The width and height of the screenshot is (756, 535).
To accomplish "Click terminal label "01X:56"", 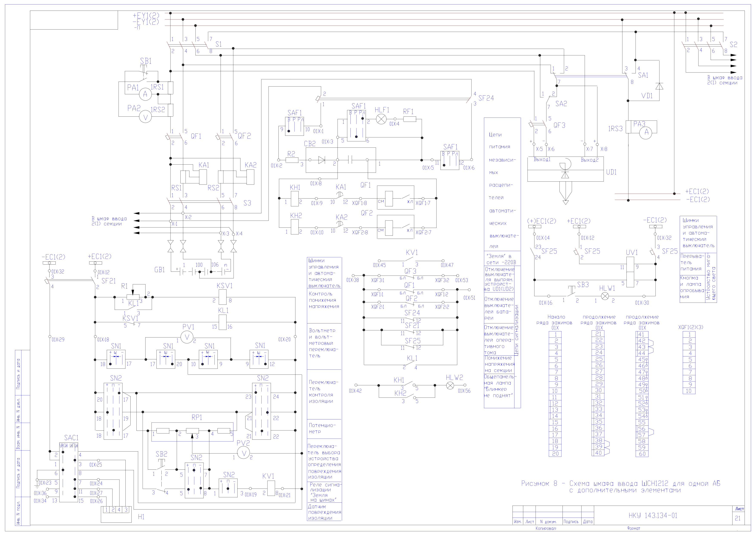I will point(464,391).
